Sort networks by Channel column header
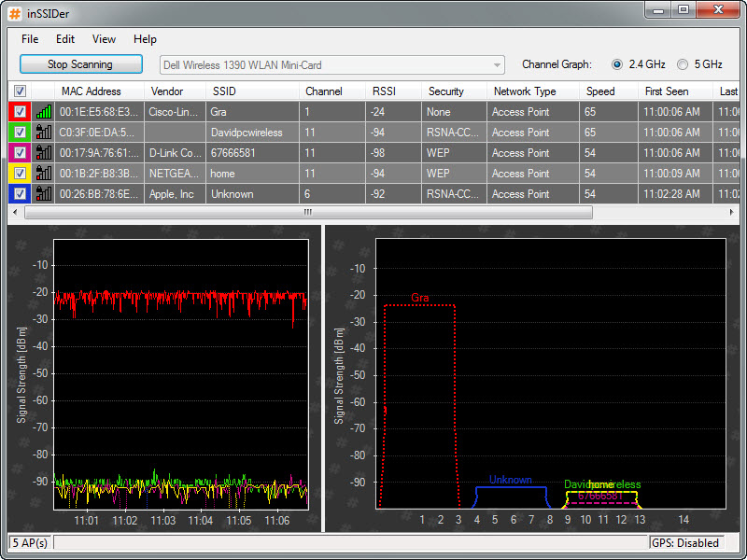 point(322,91)
